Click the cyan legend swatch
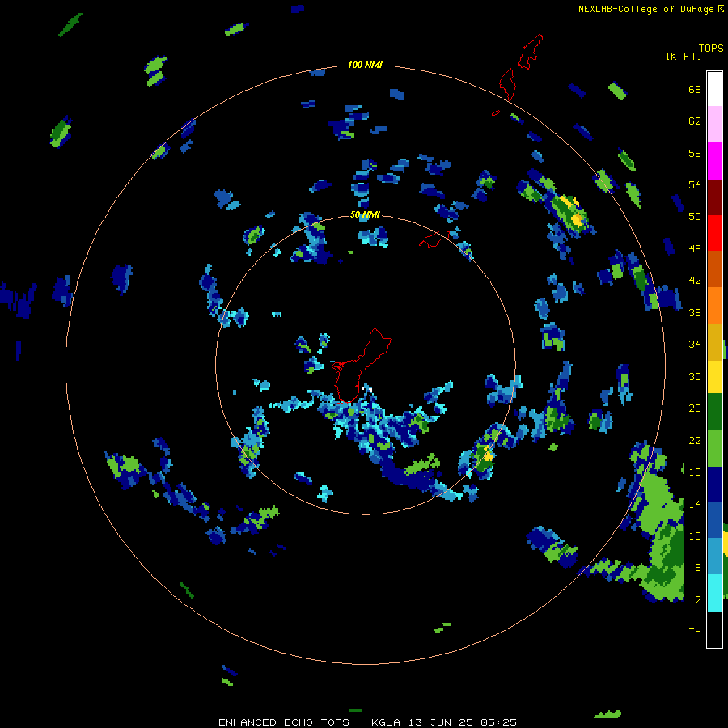This screenshot has height=728, width=728. pos(714,592)
